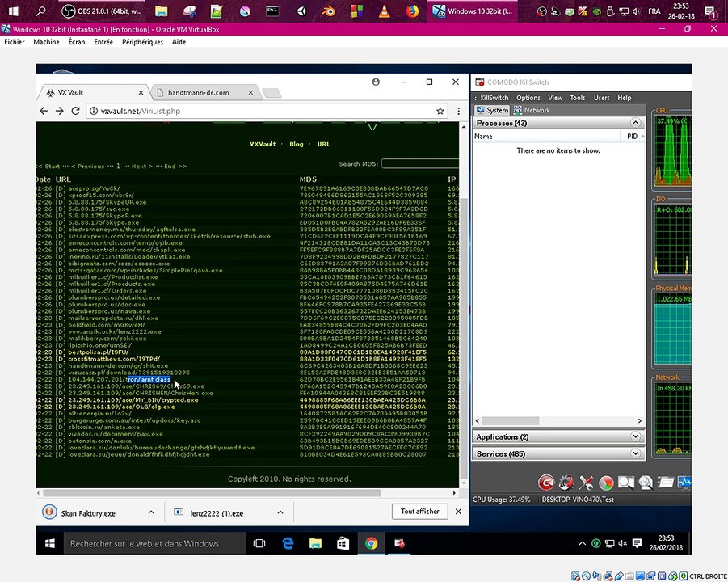Click the PID column header
Viewport: 728px width, 582px height.
(633, 136)
